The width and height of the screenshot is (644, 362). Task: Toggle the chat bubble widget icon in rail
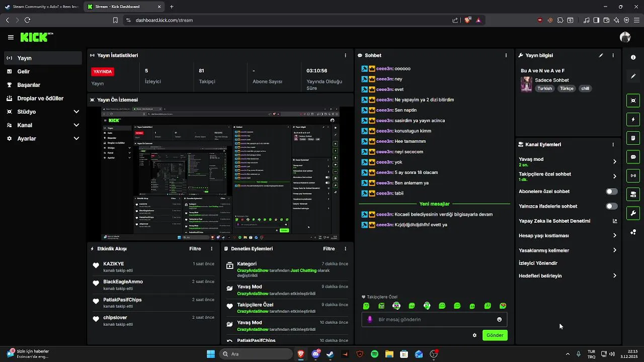633,157
